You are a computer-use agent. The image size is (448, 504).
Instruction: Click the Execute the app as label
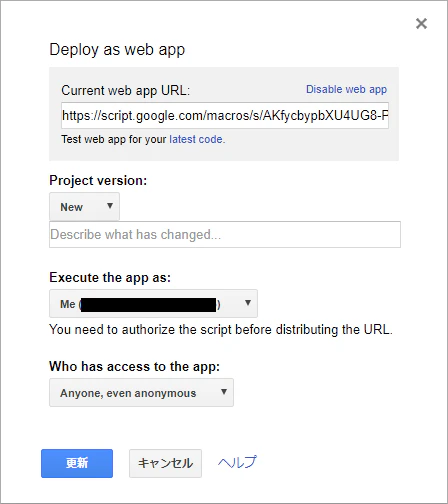[x=110, y=277]
